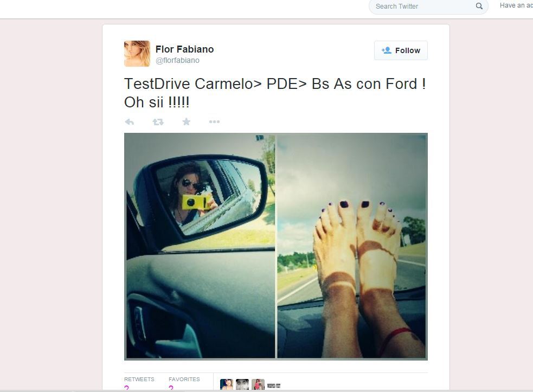Favorite the tweet with the star icon
This screenshot has width=533, height=392.
point(187,121)
